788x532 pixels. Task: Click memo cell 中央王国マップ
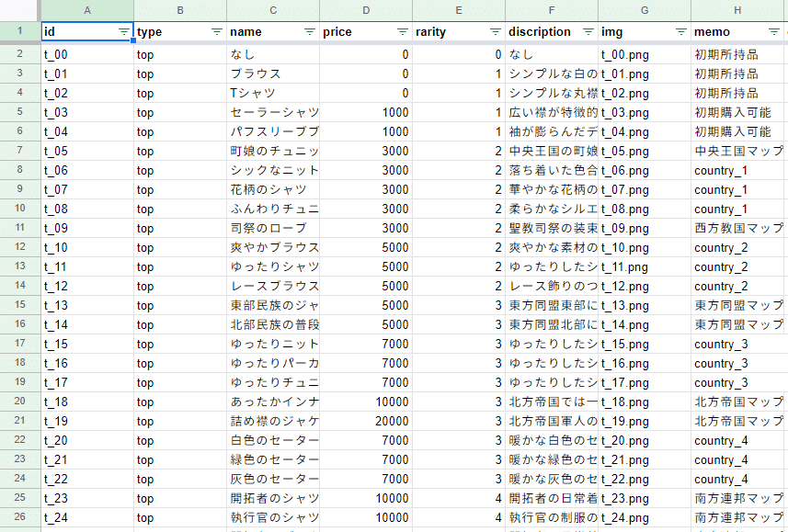pos(737,151)
